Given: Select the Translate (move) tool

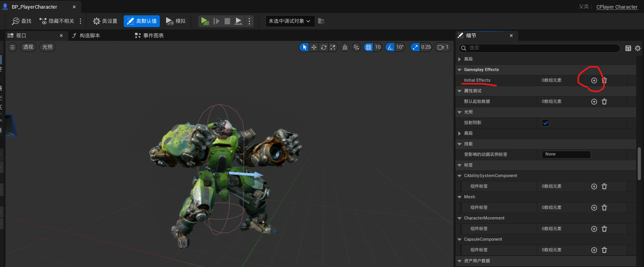Looking at the screenshot, I should coord(314,47).
